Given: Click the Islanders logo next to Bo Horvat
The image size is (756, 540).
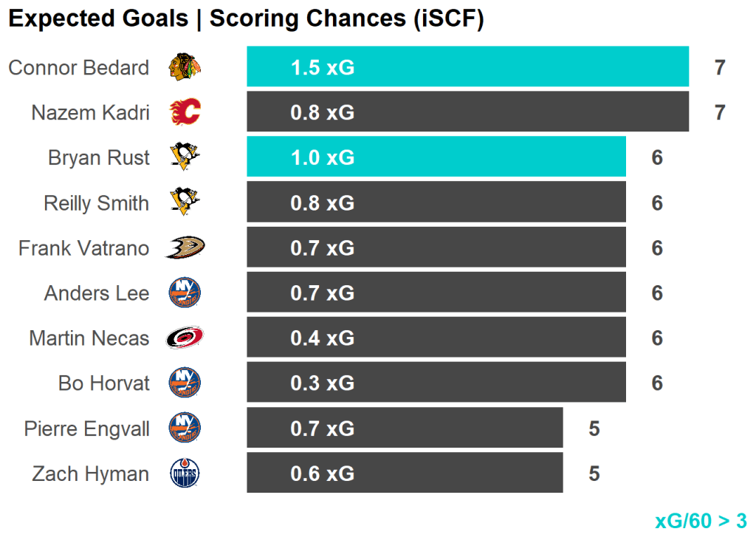Looking at the screenshot, I should (x=185, y=383).
